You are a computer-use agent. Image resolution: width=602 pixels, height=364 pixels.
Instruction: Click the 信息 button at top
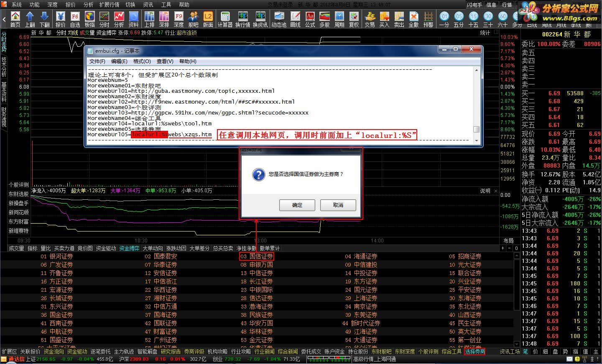[x=491, y=5]
